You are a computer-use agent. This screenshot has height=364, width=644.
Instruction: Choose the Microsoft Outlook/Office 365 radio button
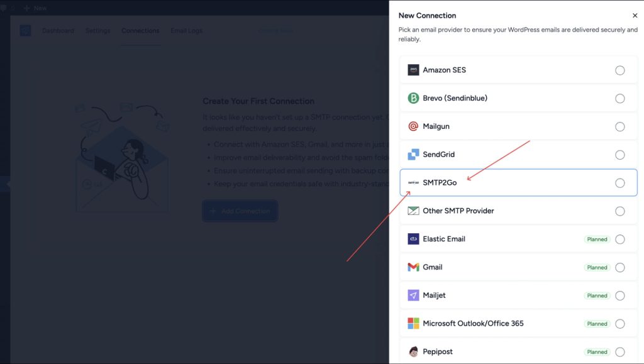pos(619,324)
